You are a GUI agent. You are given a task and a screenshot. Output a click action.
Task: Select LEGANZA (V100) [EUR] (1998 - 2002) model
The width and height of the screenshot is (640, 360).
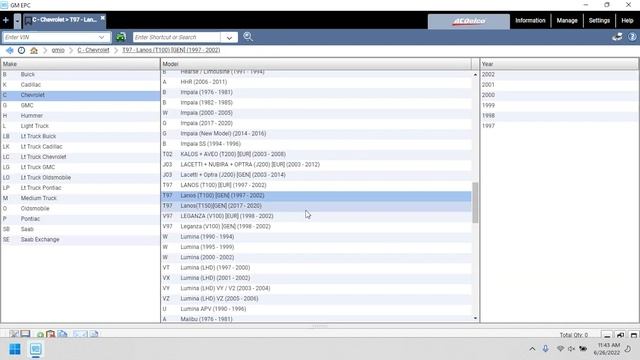[x=316, y=216]
